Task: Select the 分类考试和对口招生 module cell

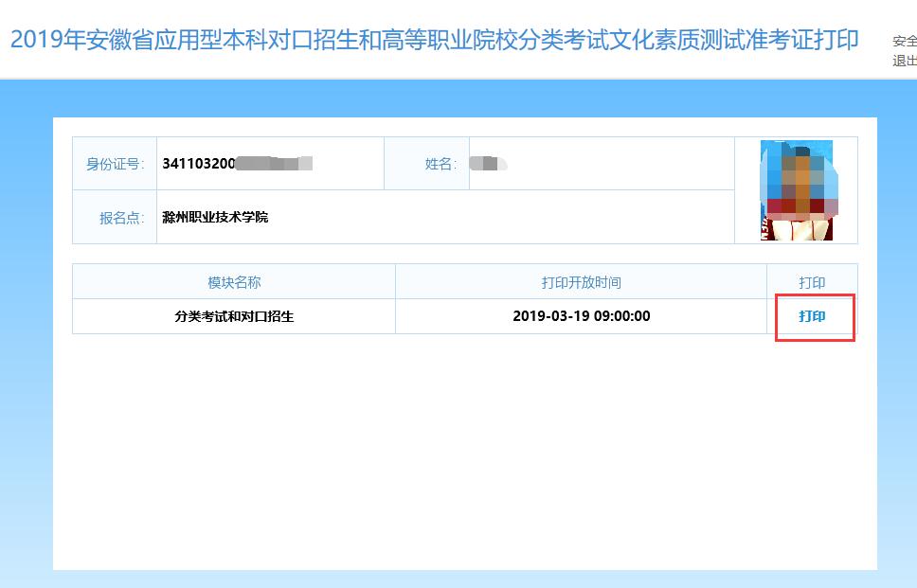Action: point(234,316)
